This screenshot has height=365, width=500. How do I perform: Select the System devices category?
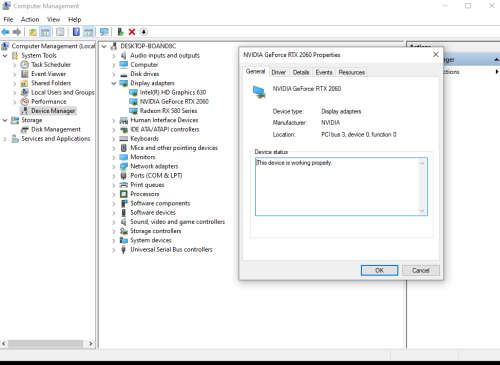151,240
